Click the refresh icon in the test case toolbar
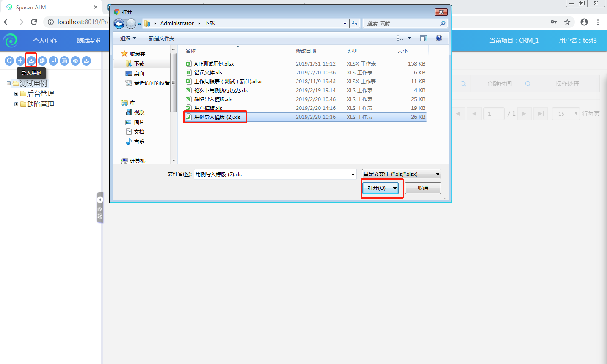 click(9, 61)
